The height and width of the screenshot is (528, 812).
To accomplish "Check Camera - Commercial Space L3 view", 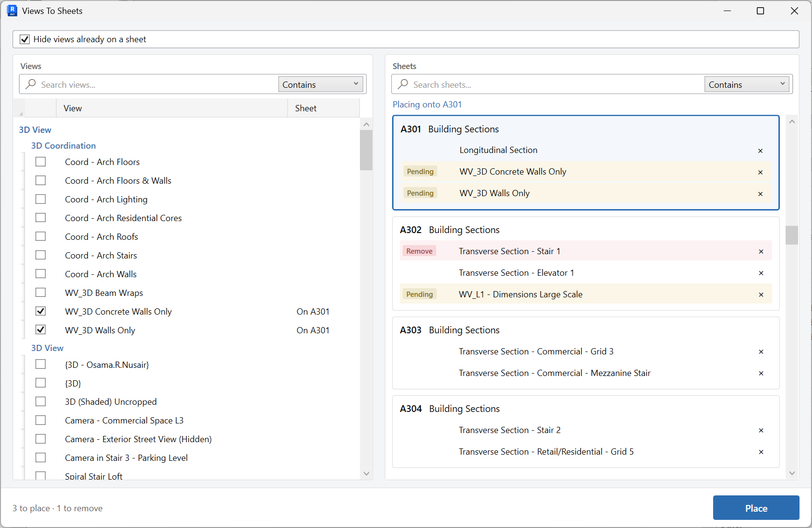I will coord(41,420).
